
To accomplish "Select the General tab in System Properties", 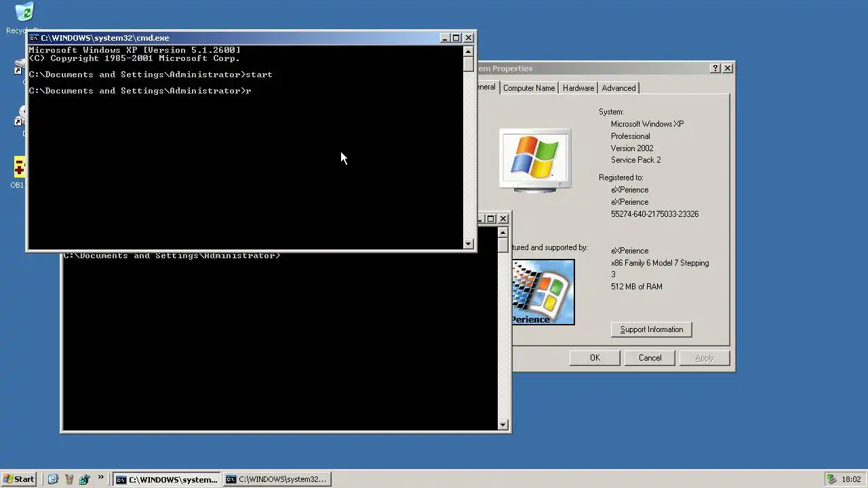I will pyautogui.click(x=488, y=87).
